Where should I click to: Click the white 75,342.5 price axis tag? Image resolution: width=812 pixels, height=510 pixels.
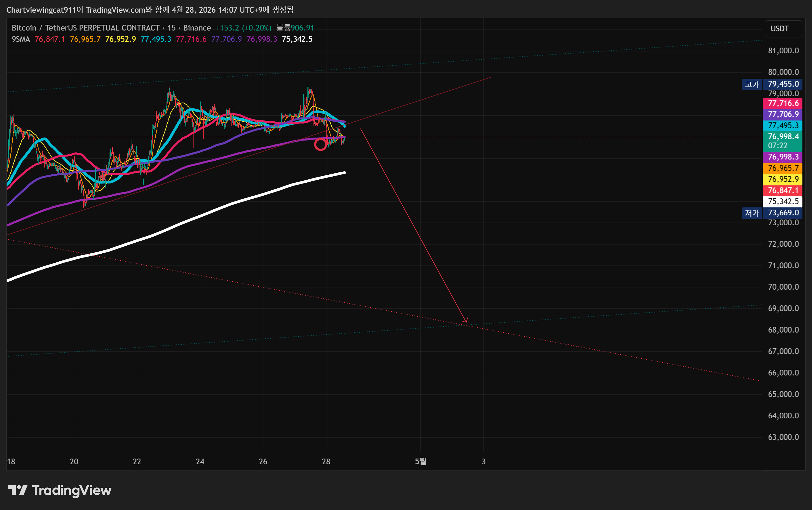click(782, 201)
